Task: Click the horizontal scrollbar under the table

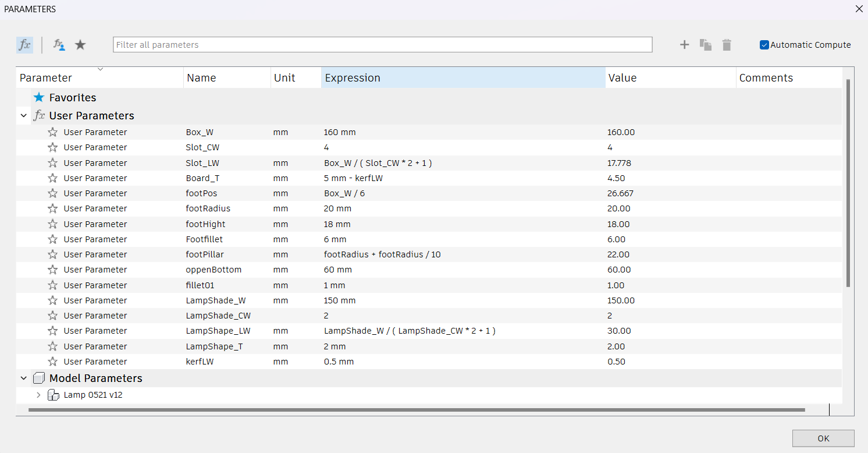Action: (x=417, y=410)
